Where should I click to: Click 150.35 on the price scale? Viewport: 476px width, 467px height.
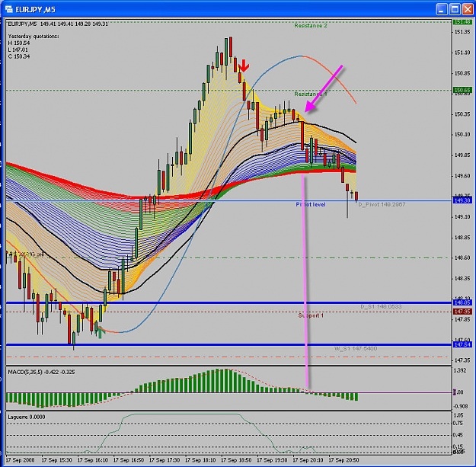[x=462, y=114]
